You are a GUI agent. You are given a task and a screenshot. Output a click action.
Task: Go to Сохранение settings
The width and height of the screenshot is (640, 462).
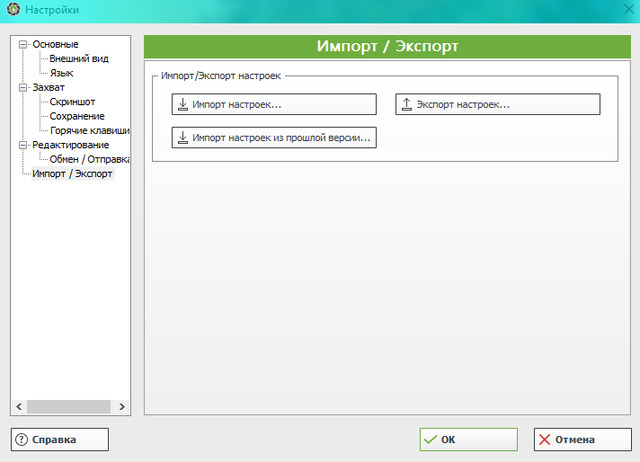coord(77,116)
